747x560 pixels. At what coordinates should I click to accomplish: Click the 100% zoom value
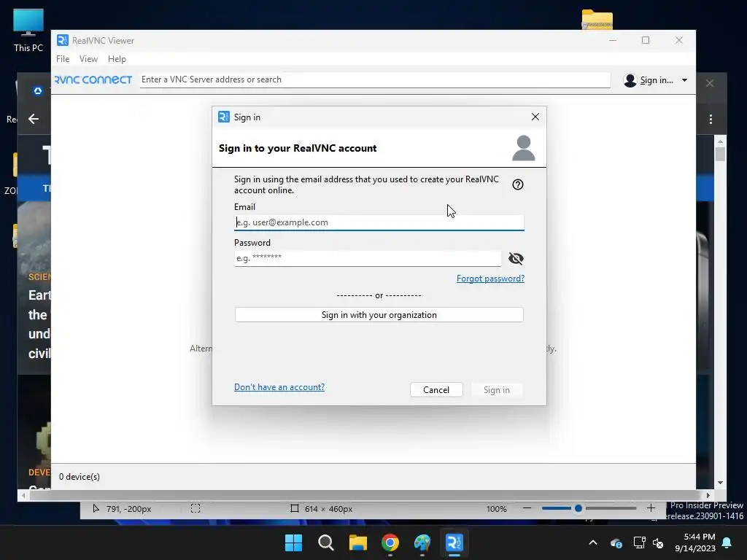[x=496, y=509]
